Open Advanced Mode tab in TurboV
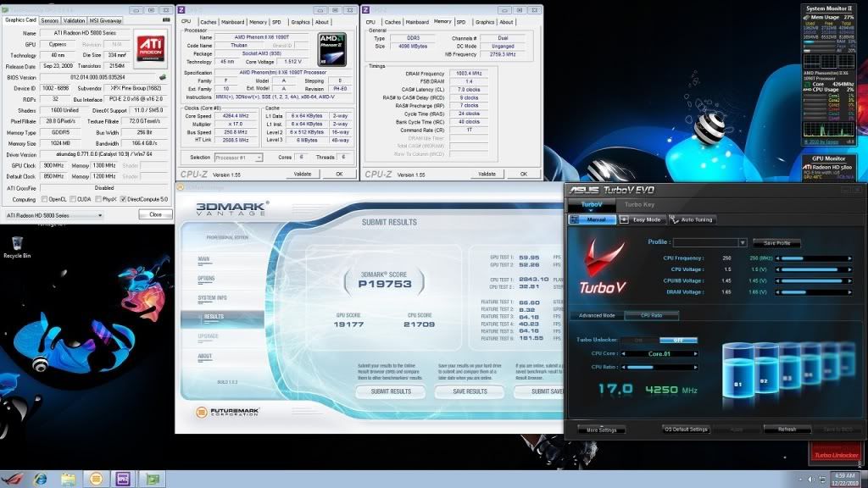This screenshot has width=868, height=488. coord(597,315)
